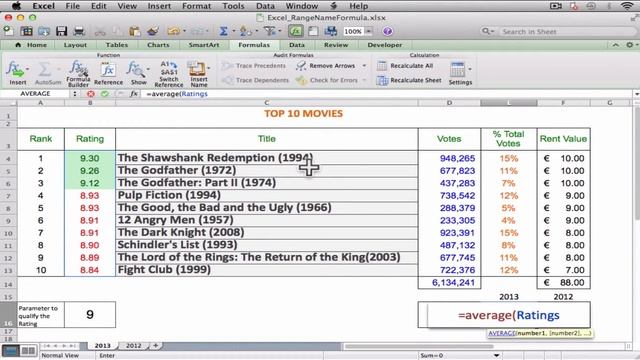
Task: Click the Search in Sheet field
Action: tap(557, 31)
